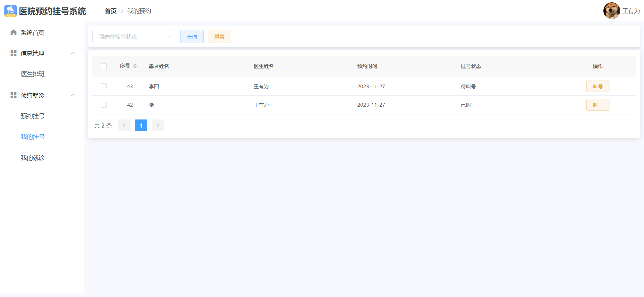Toggle the select-all checkbox in table header
This screenshot has width=644, height=297.
[104, 66]
